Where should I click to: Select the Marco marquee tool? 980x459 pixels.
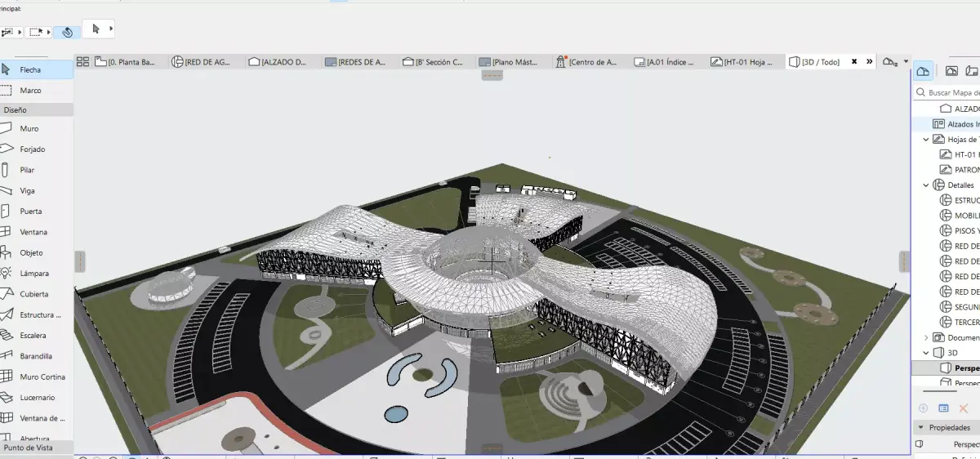pyautogui.click(x=36, y=91)
